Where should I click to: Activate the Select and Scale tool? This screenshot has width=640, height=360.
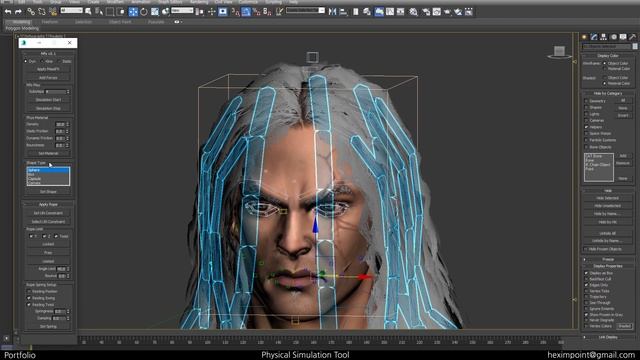coord(155,12)
